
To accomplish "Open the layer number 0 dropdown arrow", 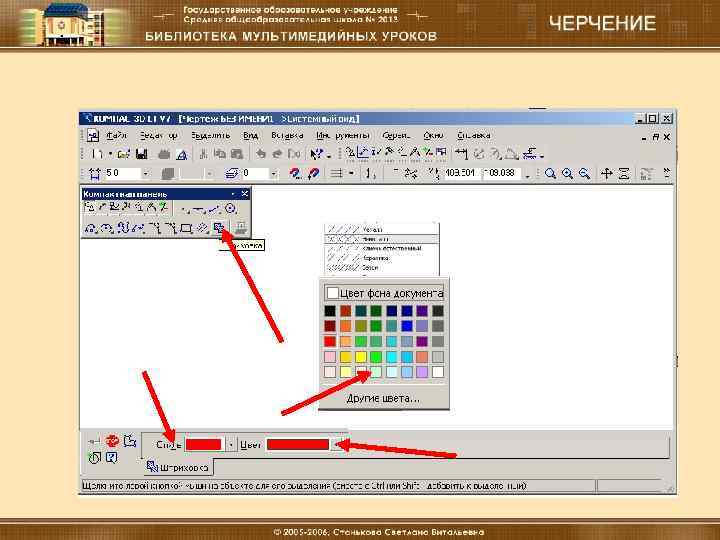I will tap(273, 174).
